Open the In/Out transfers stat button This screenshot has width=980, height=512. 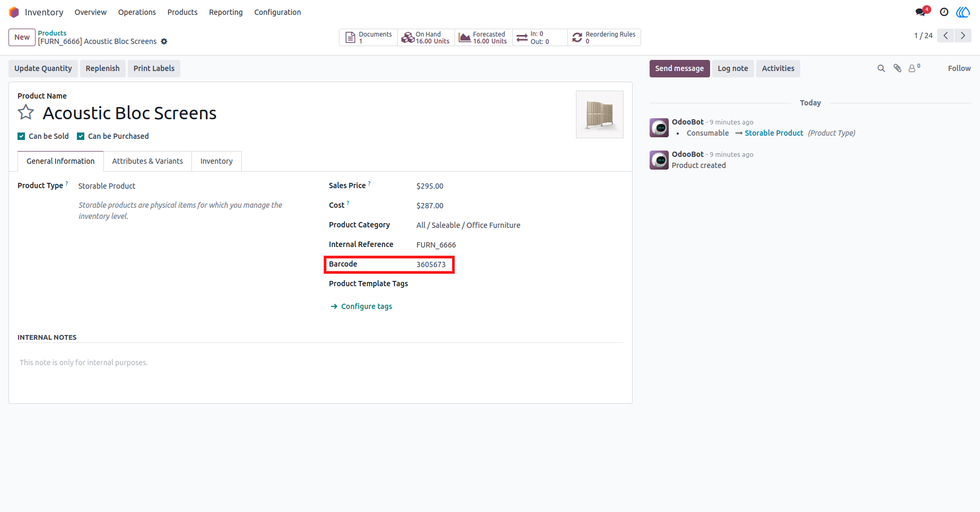point(540,38)
